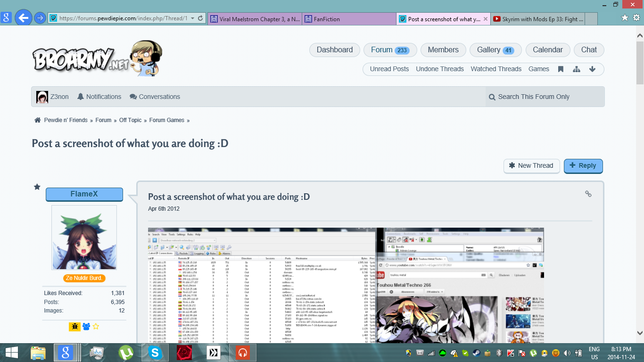This screenshot has height=362, width=644.
Task: Click the bookmark icon in forum subnav
Action: click(x=561, y=69)
